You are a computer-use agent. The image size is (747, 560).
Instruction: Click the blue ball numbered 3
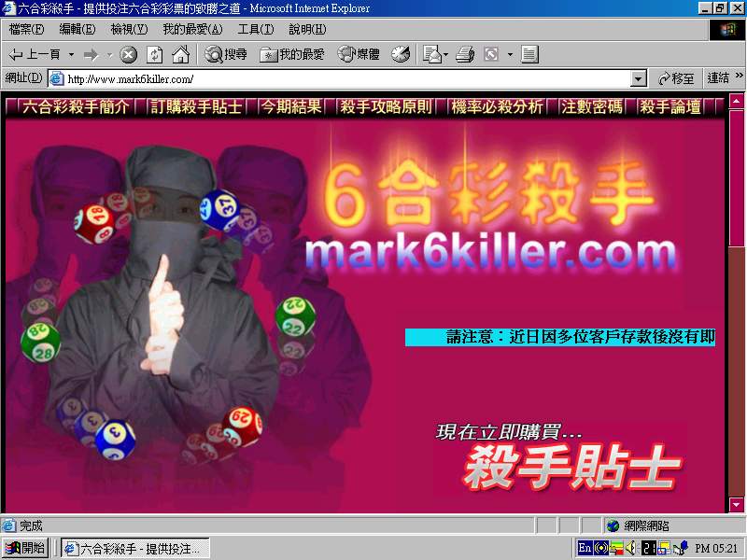pos(115,439)
